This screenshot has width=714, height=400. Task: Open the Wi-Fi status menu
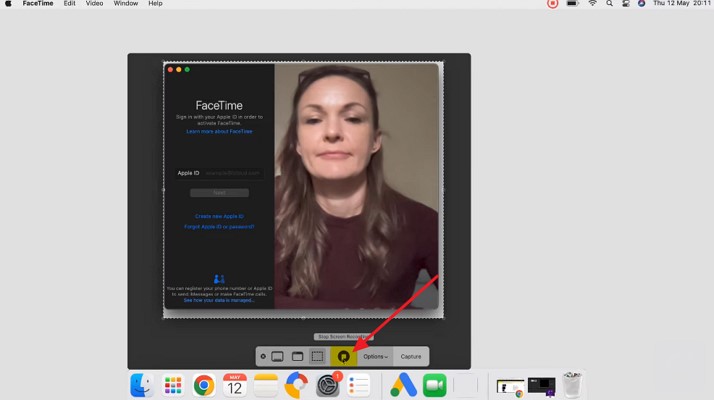(592, 4)
